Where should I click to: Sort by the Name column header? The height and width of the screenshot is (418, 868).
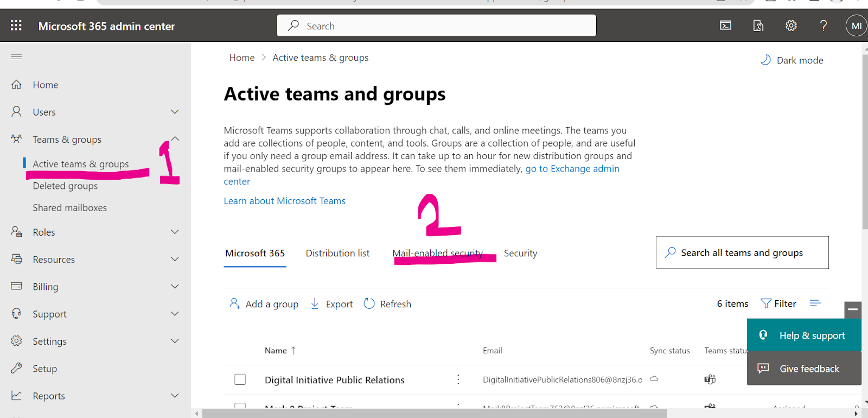click(280, 351)
